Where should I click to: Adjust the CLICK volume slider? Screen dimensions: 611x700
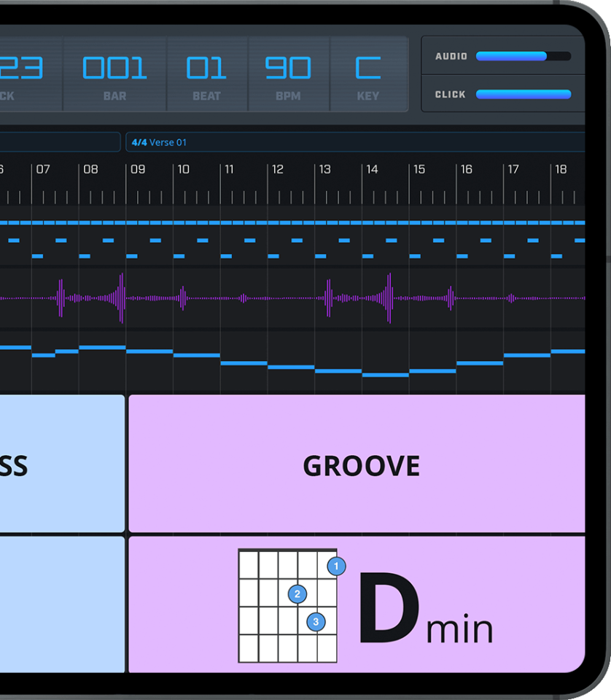[523, 94]
